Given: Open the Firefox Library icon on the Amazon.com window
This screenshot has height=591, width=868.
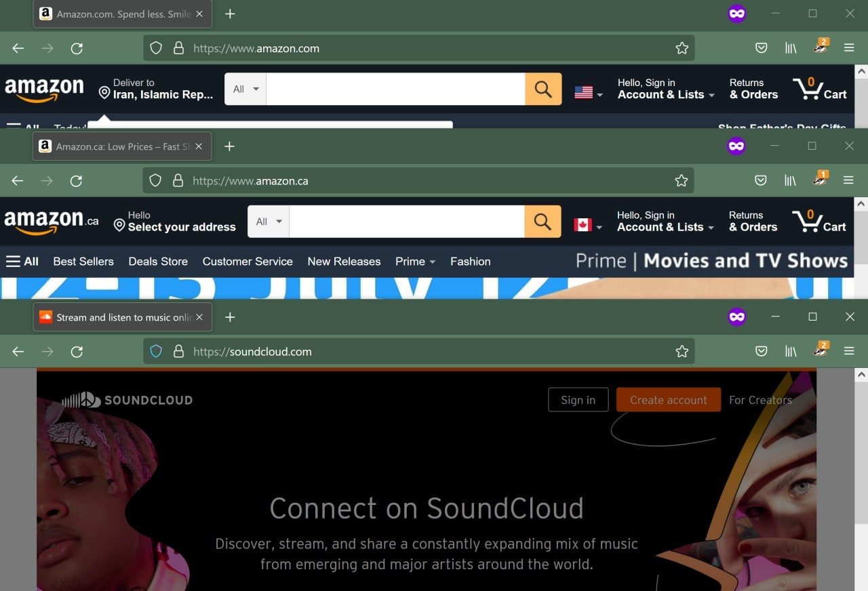Looking at the screenshot, I should [791, 47].
